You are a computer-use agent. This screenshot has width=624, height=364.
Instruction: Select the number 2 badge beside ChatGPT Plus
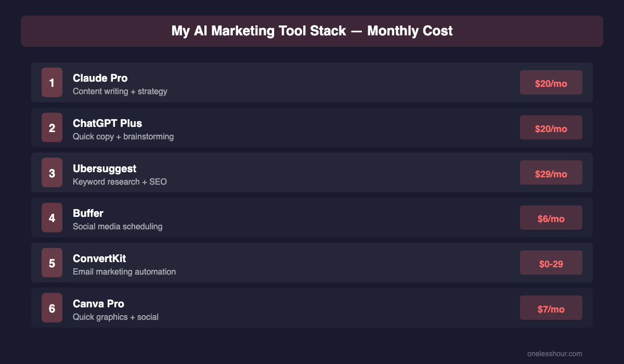[52, 128]
